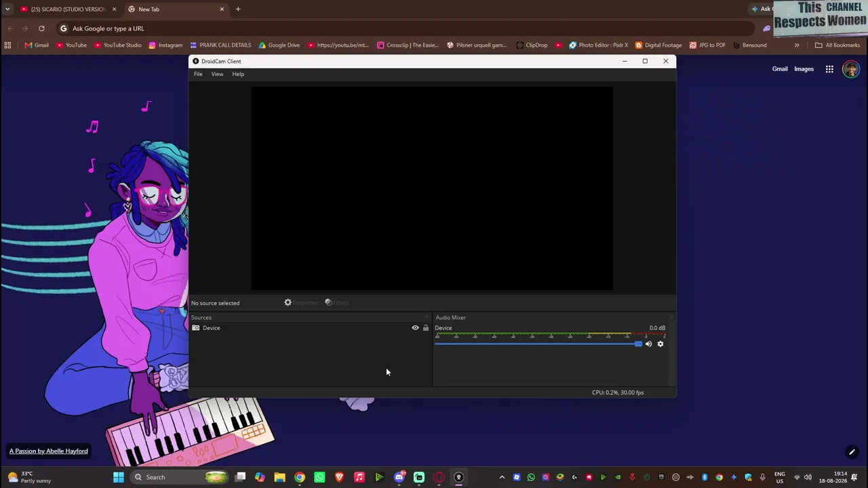The width and height of the screenshot is (868, 488).
Task: Open the Google account avatar
Action: coord(850,69)
